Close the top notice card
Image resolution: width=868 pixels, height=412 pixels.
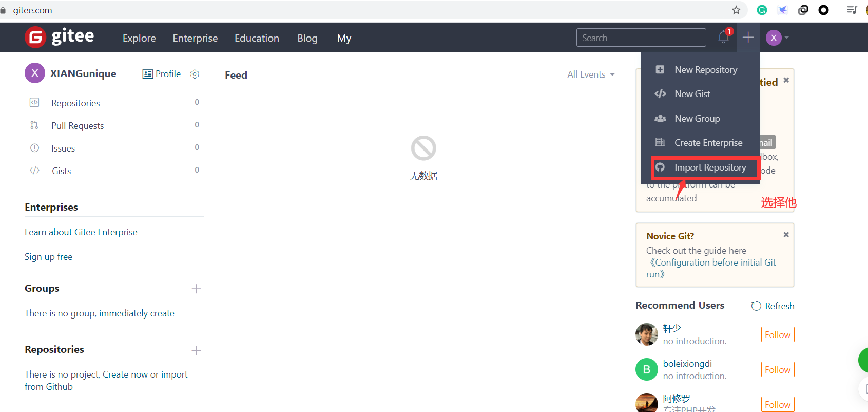(x=786, y=80)
